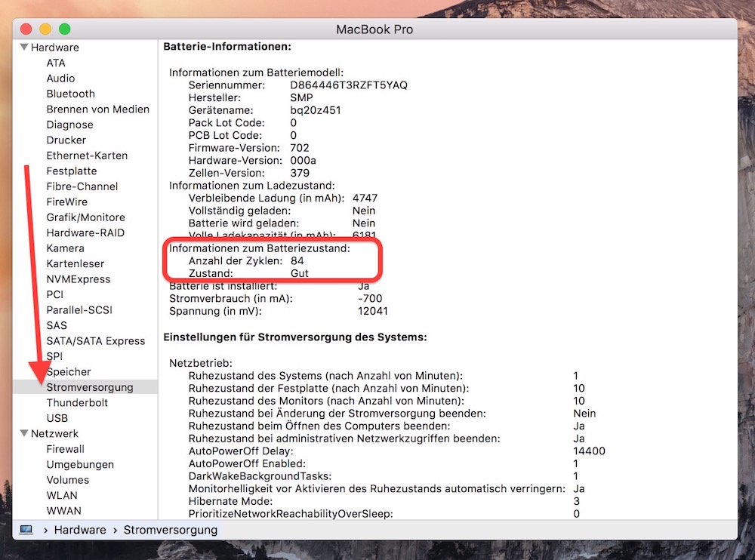Select Umgebungen in sidebar

point(81,465)
